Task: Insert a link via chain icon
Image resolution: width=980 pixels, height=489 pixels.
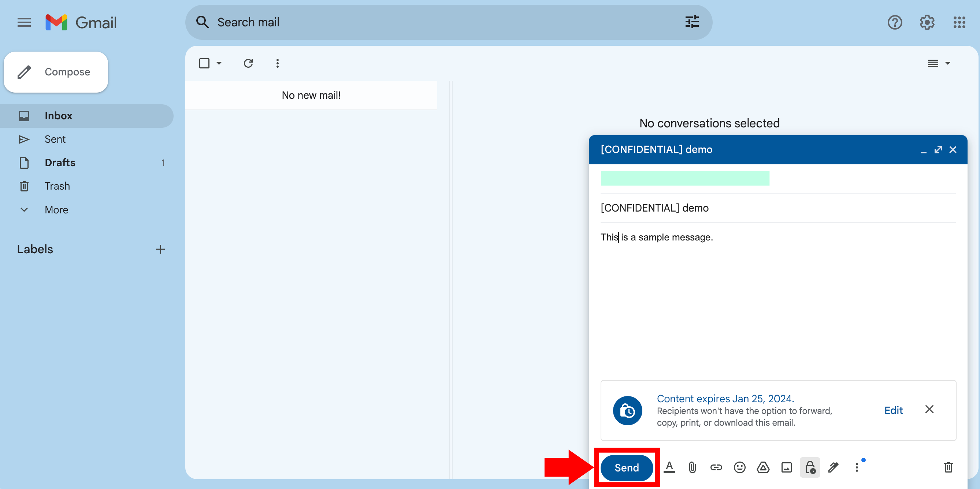Action: (x=716, y=467)
